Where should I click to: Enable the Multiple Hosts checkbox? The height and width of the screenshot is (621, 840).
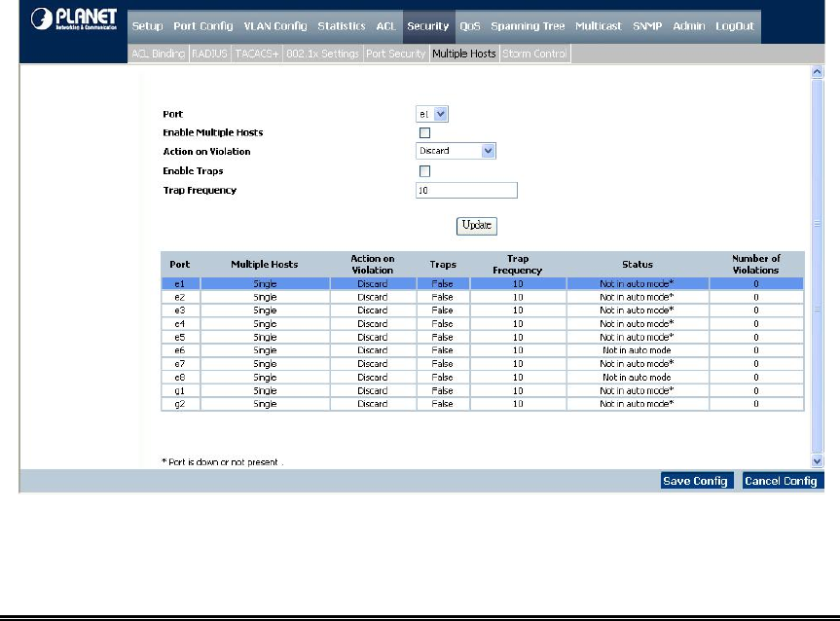click(x=424, y=132)
